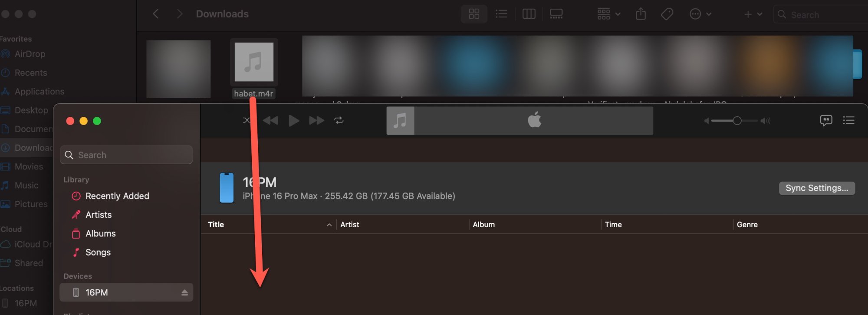Sort by Title column

(268, 225)
